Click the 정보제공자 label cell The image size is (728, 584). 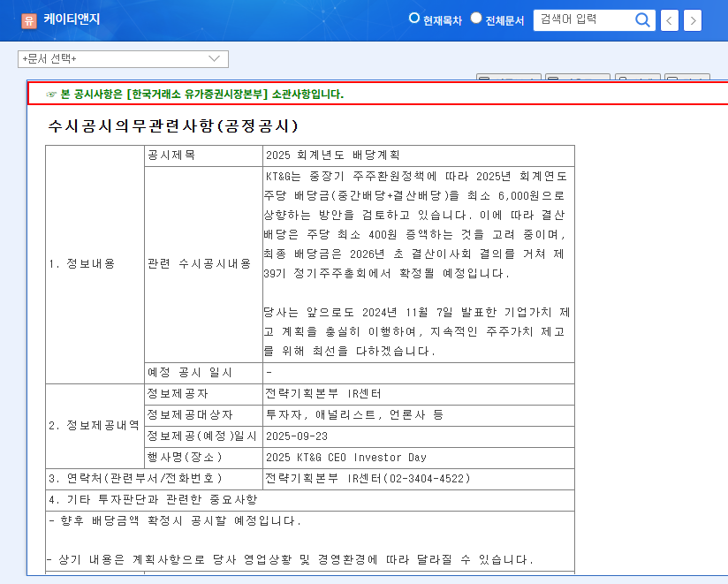203,394
